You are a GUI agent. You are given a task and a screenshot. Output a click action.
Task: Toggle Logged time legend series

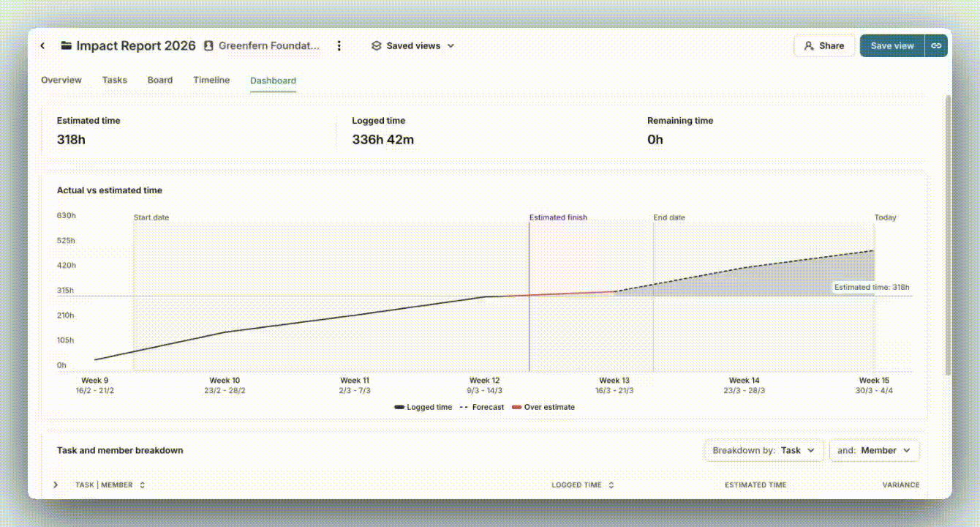pos(423,407)
